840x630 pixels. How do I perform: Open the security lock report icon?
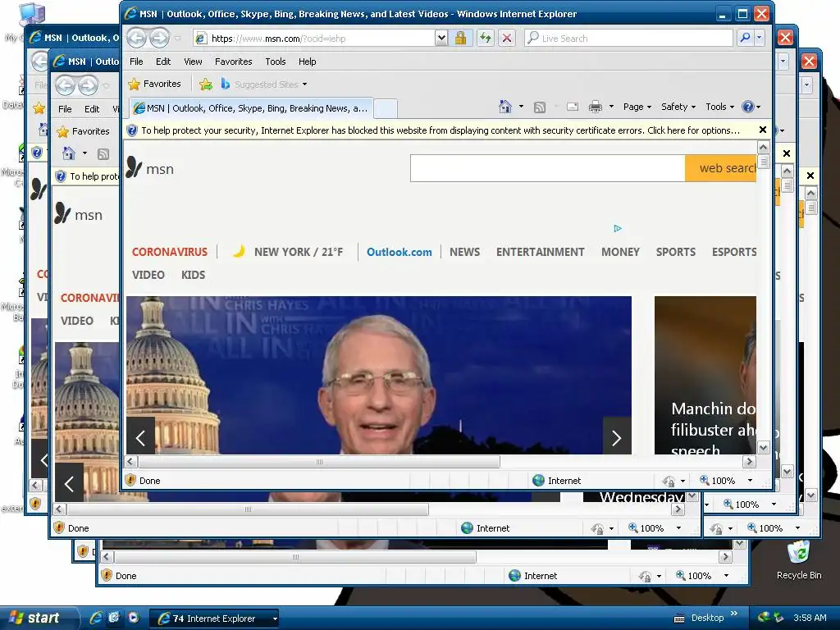pos(460,38)
